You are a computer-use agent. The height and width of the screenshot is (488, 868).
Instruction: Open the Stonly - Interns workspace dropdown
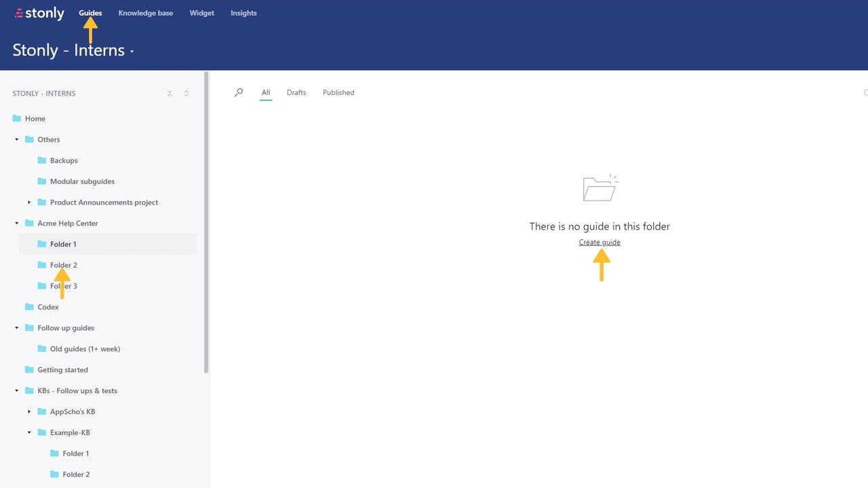coord(73,51)
